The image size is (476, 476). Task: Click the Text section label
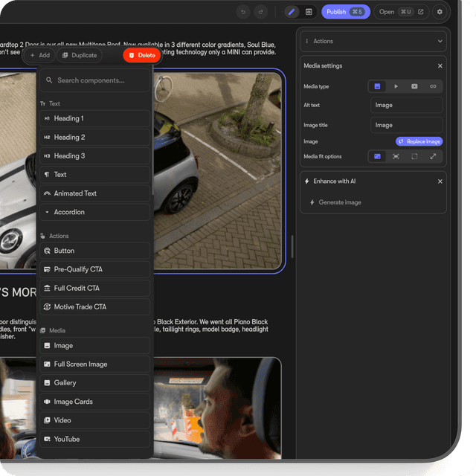(54, 104)
